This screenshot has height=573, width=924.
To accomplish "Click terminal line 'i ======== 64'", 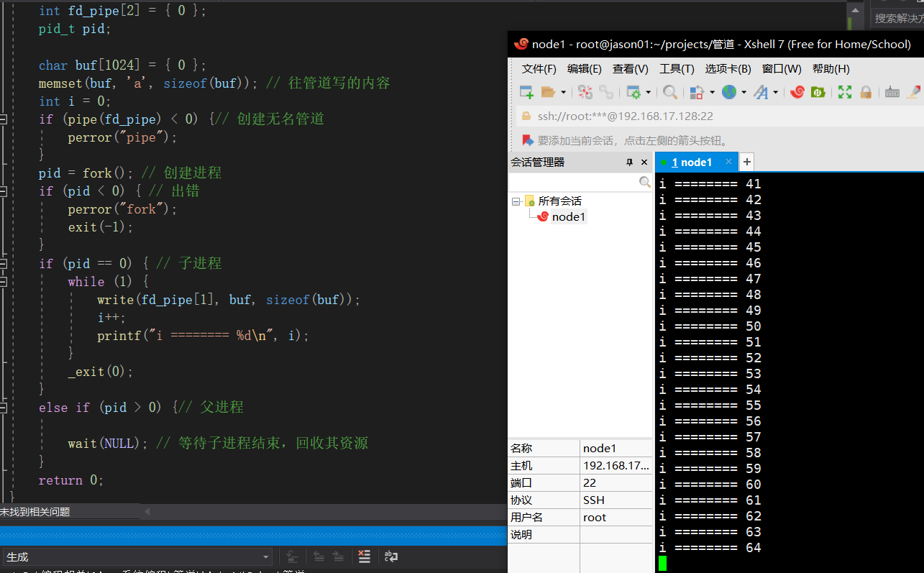I will (x=710, y=548).
